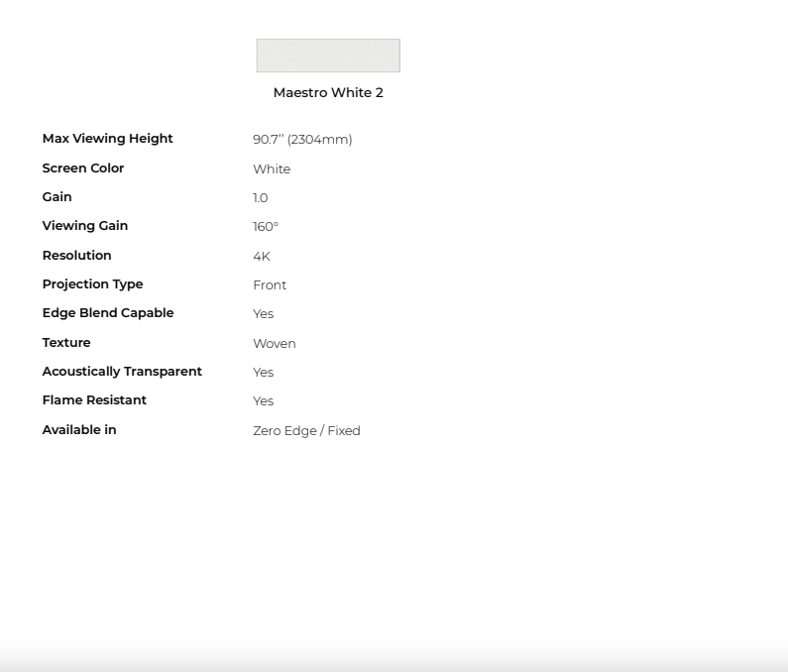The width and height of the screenshot is (788, 672).
Task: Click Yes beside Acoustically Transparent
Action: point(264,372)
